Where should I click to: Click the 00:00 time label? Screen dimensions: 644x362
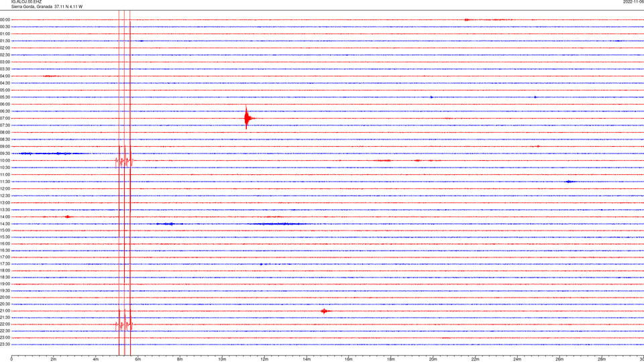click(5, 19)
